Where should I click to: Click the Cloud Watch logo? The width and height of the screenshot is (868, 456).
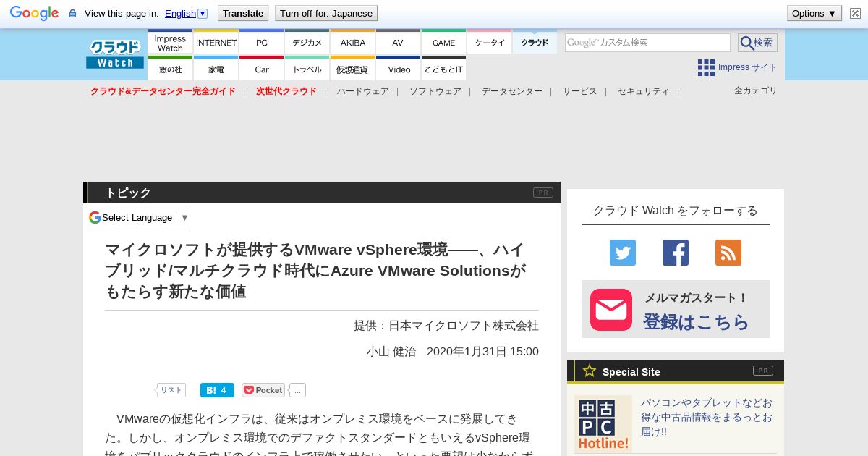[x=115, y=54]
